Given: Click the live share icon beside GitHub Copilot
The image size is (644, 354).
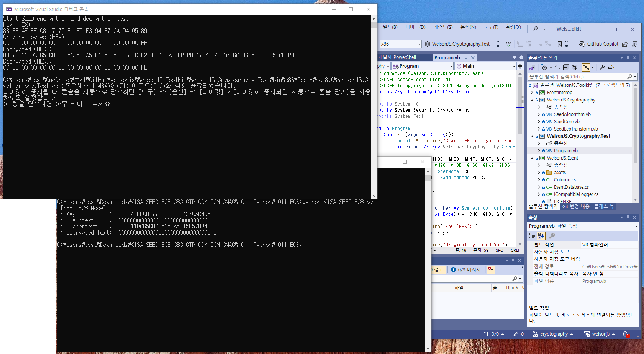Looking at the screenshot, I should click(x=625, y=44).
